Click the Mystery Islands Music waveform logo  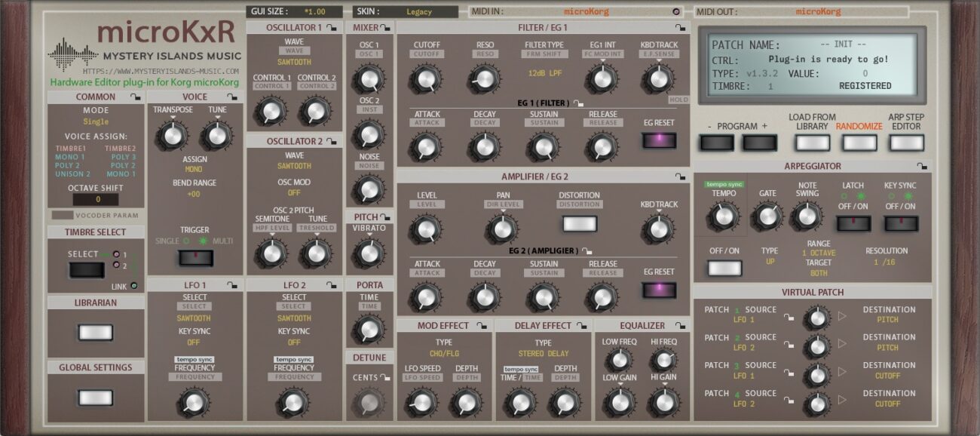click(73, 54)
